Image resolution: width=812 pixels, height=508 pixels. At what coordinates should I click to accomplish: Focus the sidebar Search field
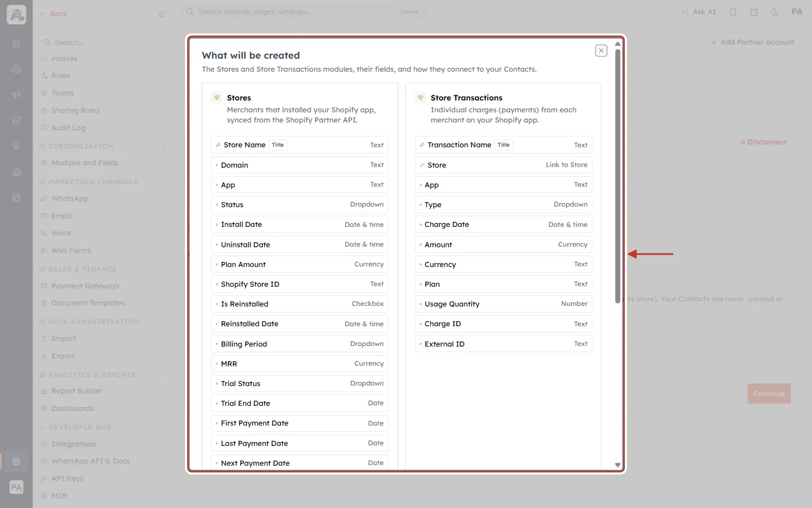[101, 42]
